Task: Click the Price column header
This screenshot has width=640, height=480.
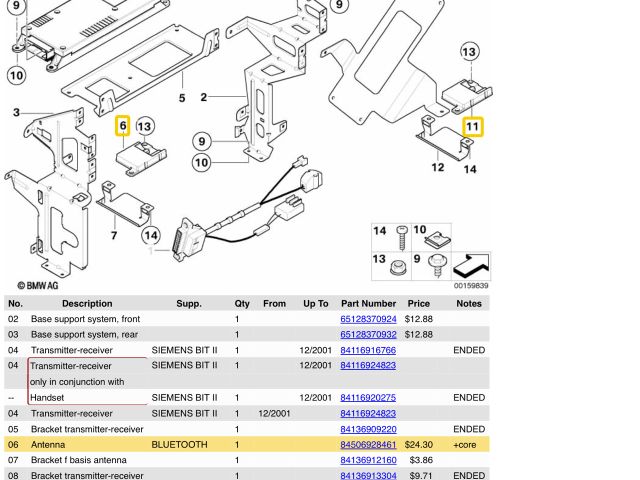Action: coord(419,303)
